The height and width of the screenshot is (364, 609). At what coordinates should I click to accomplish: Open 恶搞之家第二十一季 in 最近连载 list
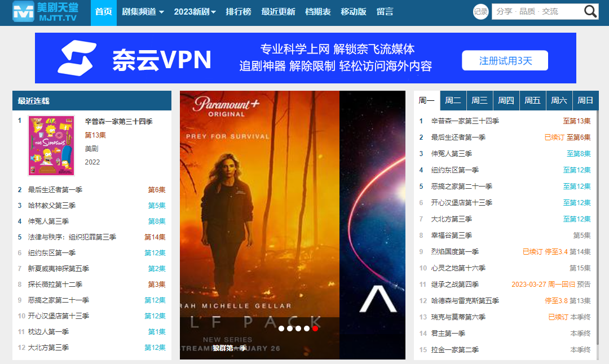[x=58, y=300]
